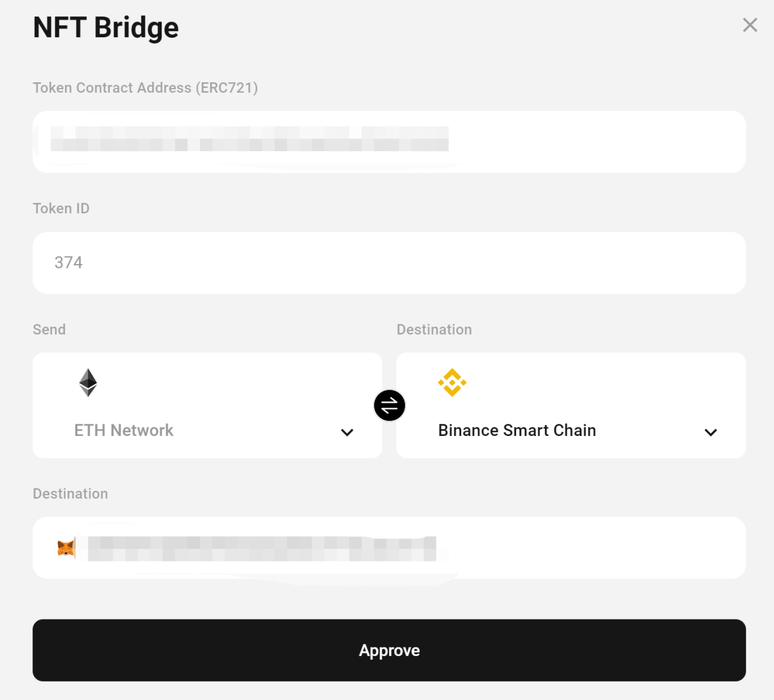Click Destination label above wallet address field
This screenshot has width=774, height=700.
click(70, 494)
